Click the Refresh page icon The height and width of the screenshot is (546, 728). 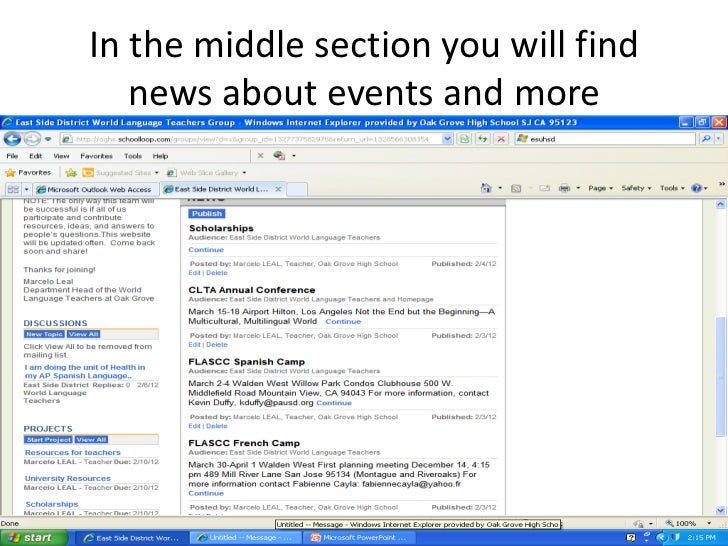pos(483,139)
